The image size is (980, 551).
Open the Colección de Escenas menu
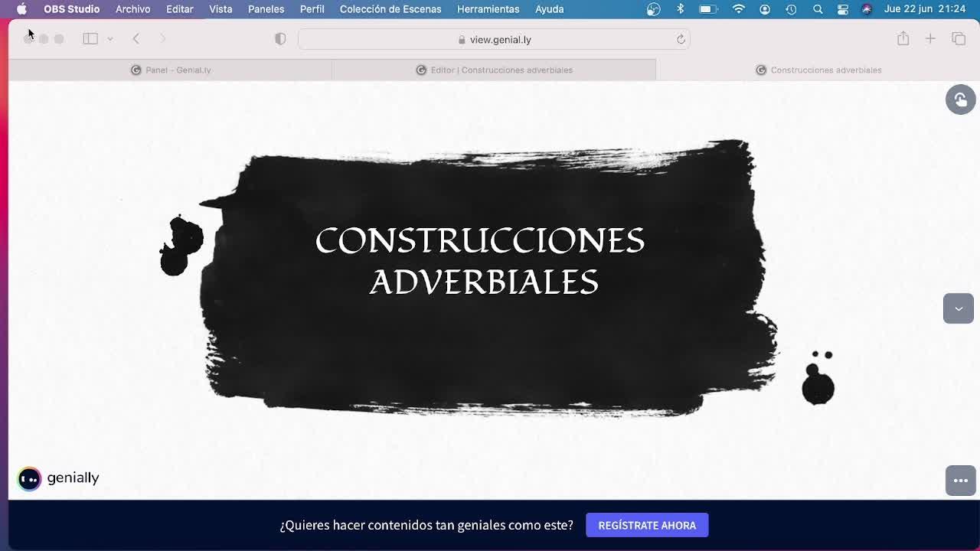click(x=390, y=9)
